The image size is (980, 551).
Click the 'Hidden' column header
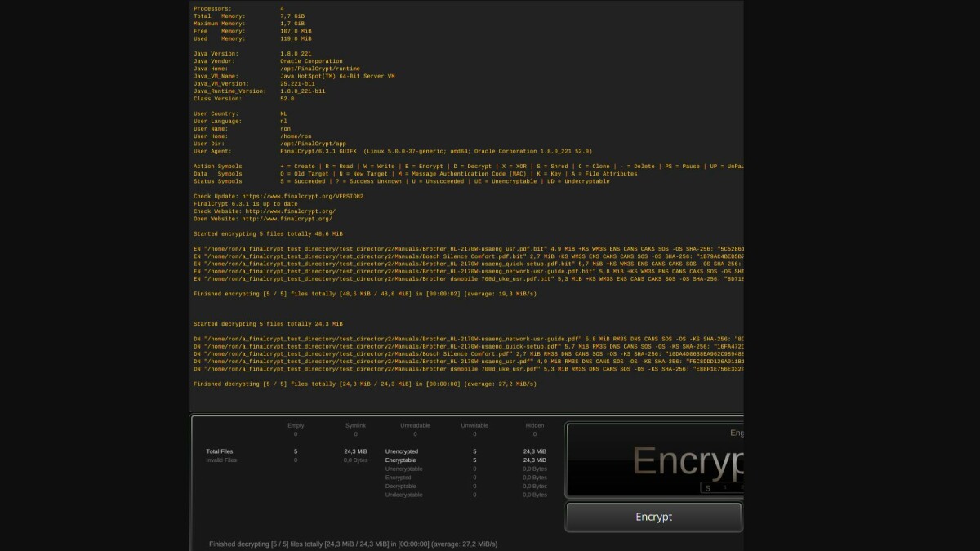coord(535,425)
